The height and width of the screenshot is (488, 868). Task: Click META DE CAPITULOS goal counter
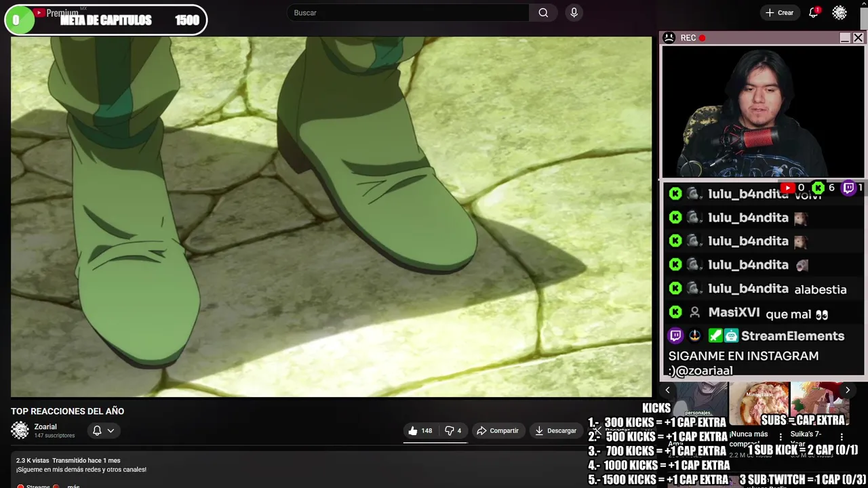pyautogui.click(x=106, y=20)
